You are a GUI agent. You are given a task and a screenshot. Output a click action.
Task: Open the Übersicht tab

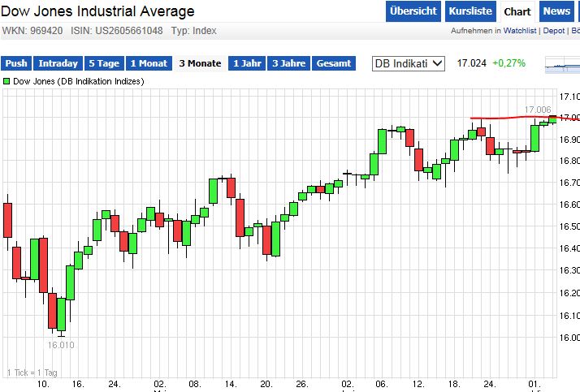[413, 11]
